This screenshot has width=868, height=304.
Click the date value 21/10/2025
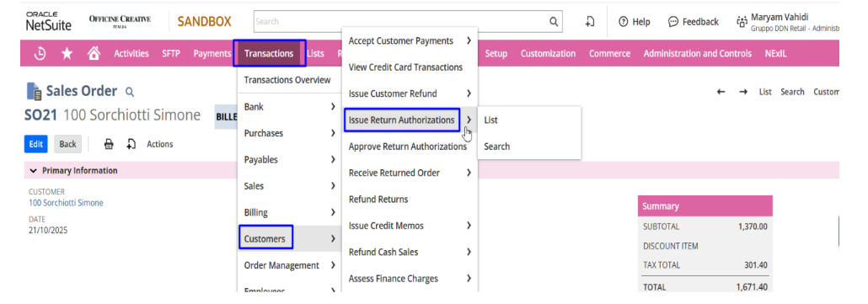click(x=48, y=230)
